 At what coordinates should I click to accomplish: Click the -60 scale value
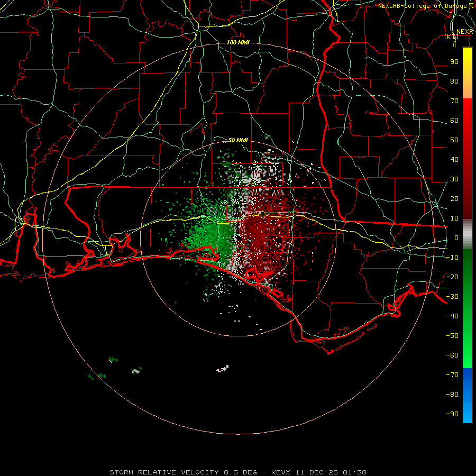click(452, 355)
